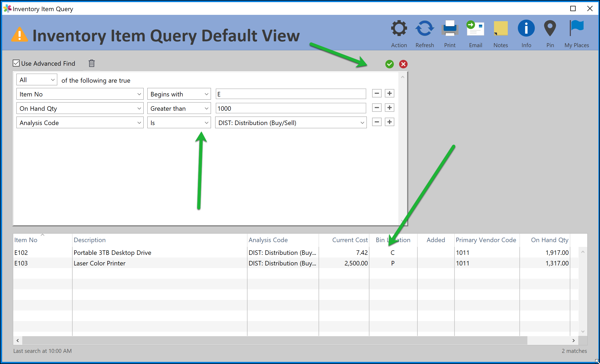Open the All condition dropdown
Screen dimensions: 600x364
tap(37, 80)
